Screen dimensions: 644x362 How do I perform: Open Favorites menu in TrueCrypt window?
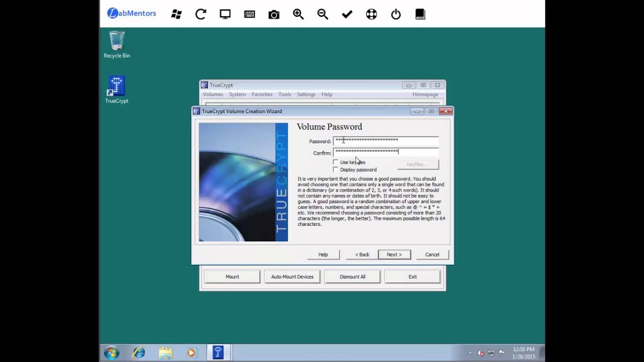tap(262, 95)
